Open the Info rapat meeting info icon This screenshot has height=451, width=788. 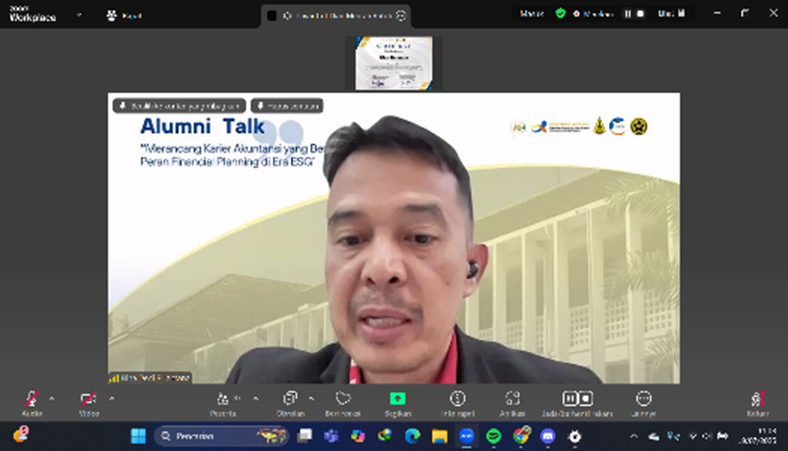[x=457, y=398]
